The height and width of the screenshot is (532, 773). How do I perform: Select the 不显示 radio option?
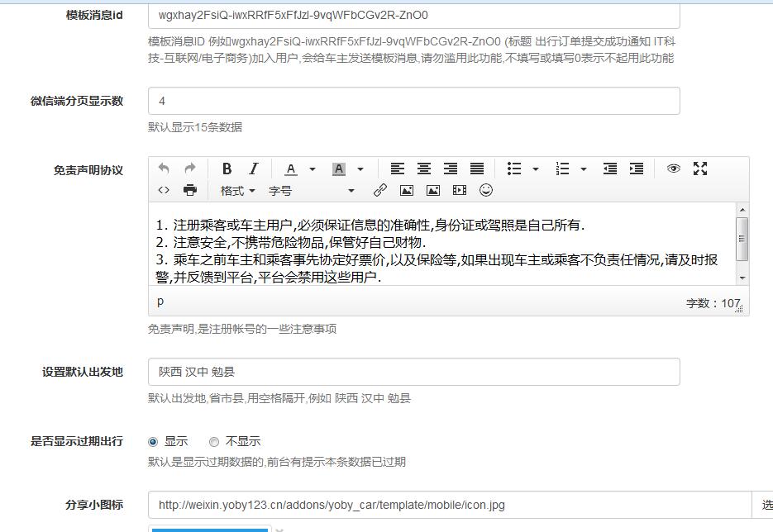[x=214, y=442]
